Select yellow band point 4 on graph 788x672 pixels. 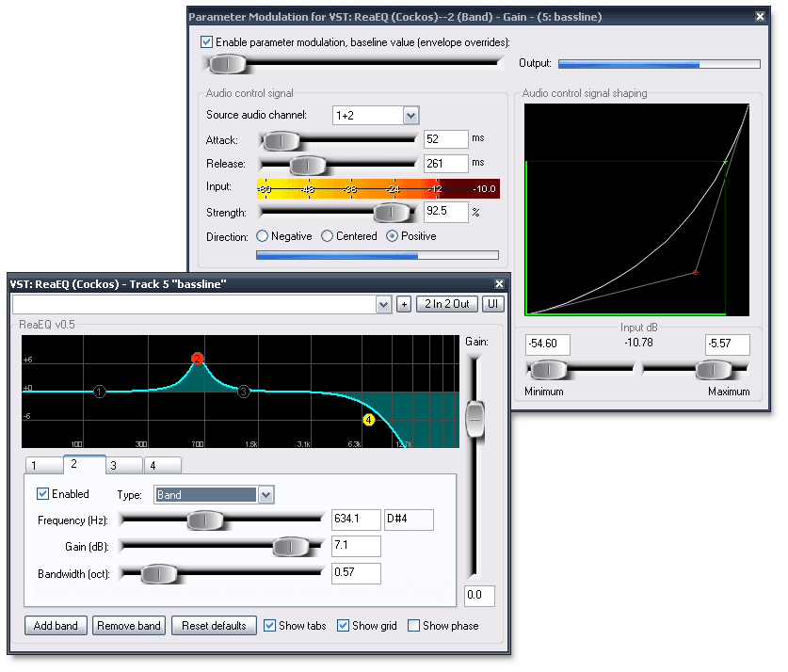(x=368, y=420)
